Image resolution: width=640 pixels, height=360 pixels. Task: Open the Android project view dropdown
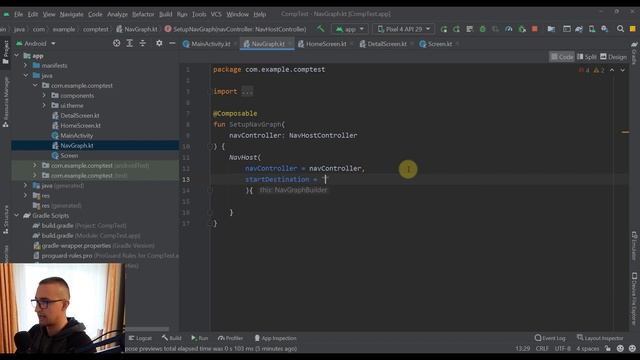tap(36, 43)
